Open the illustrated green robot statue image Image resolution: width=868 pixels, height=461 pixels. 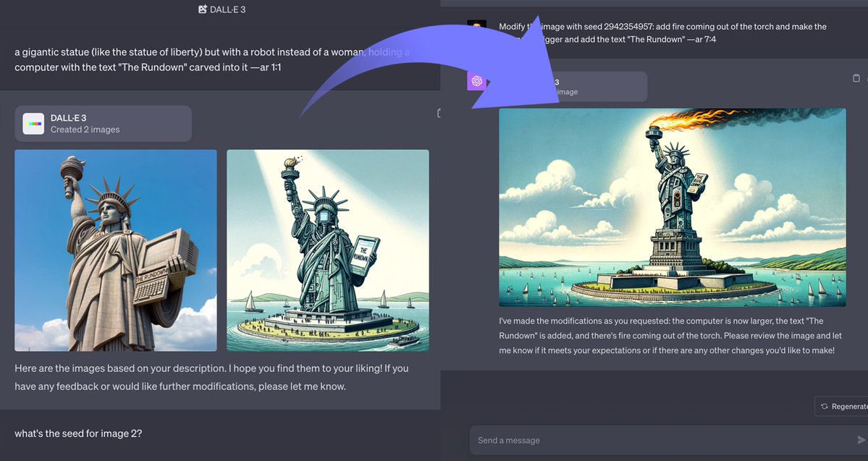[328, 250]
